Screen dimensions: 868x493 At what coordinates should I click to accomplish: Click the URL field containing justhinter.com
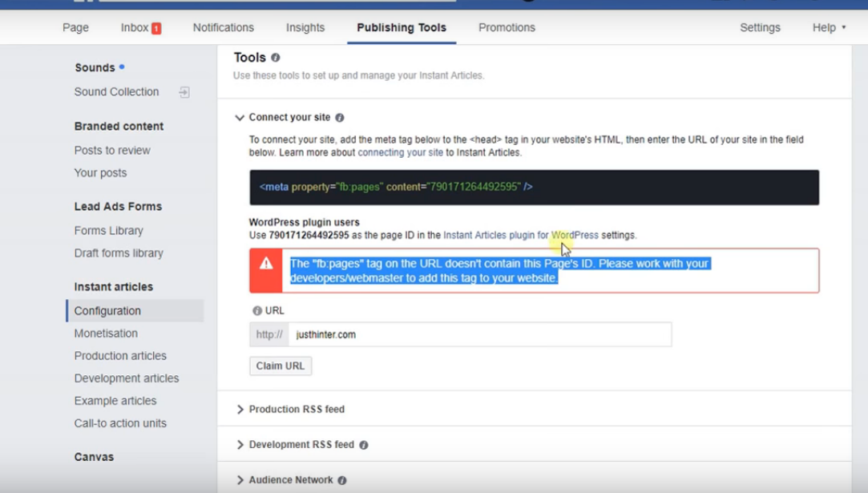480,334
